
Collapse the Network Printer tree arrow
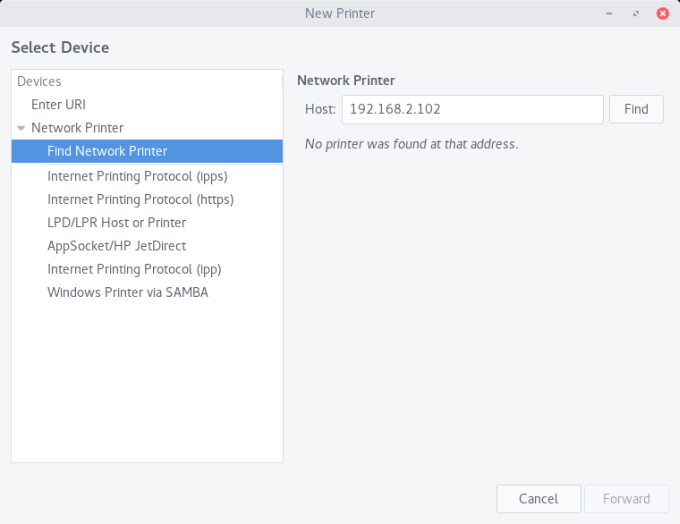pyautogui.click(x=21, y=128)
